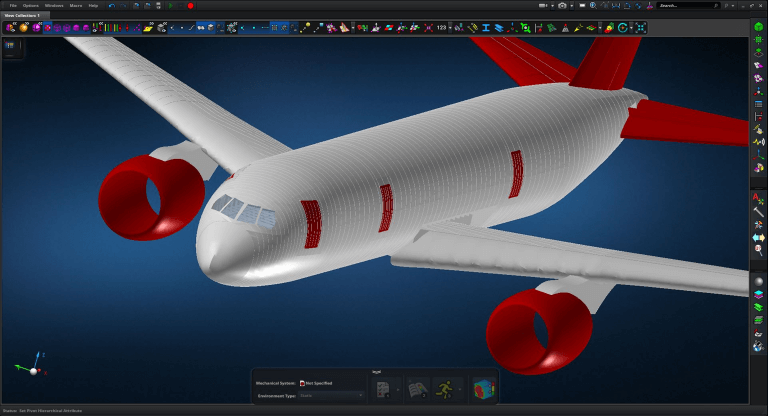Toggle the highlighted gray cube shading button
Image resolution: width=768 pixels, height=416 pixels.
(x=211, y=28)
